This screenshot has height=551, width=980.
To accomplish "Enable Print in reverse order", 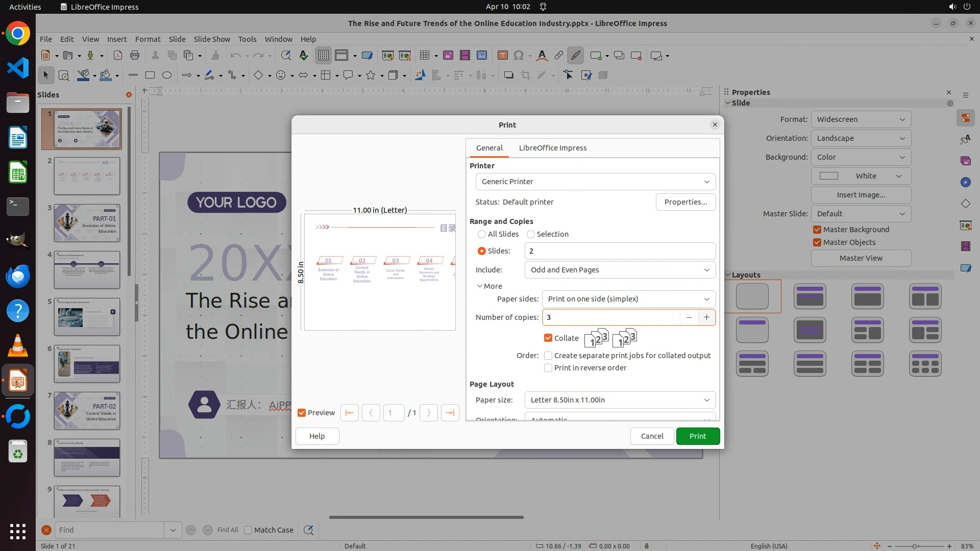I will [x=548, y=368].
